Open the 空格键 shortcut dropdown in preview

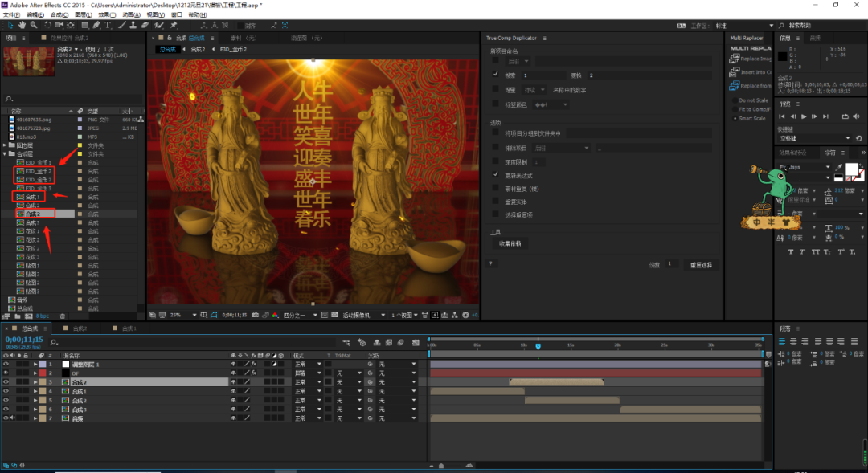coord(814,138)
